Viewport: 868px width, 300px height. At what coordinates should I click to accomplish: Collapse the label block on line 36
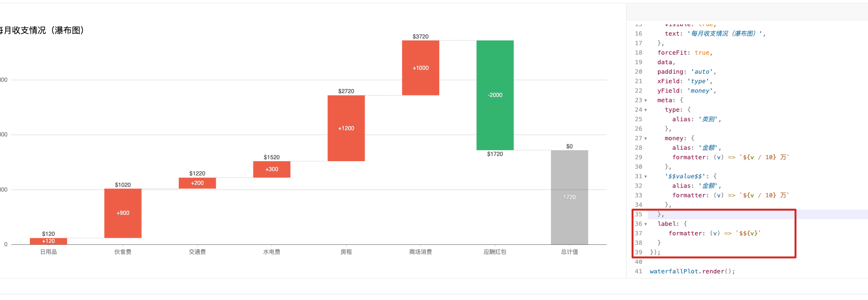[645, 223]
